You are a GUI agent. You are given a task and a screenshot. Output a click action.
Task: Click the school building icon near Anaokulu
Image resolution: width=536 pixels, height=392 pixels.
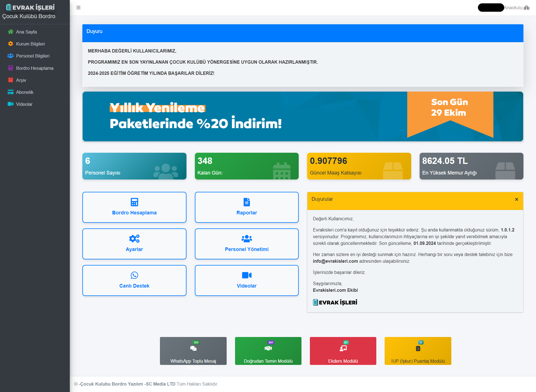click(x=527, y=8)
